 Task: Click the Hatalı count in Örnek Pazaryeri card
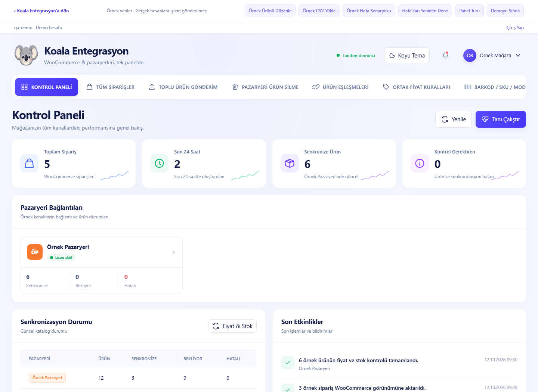pyautogui.click(x=126, y=277)
